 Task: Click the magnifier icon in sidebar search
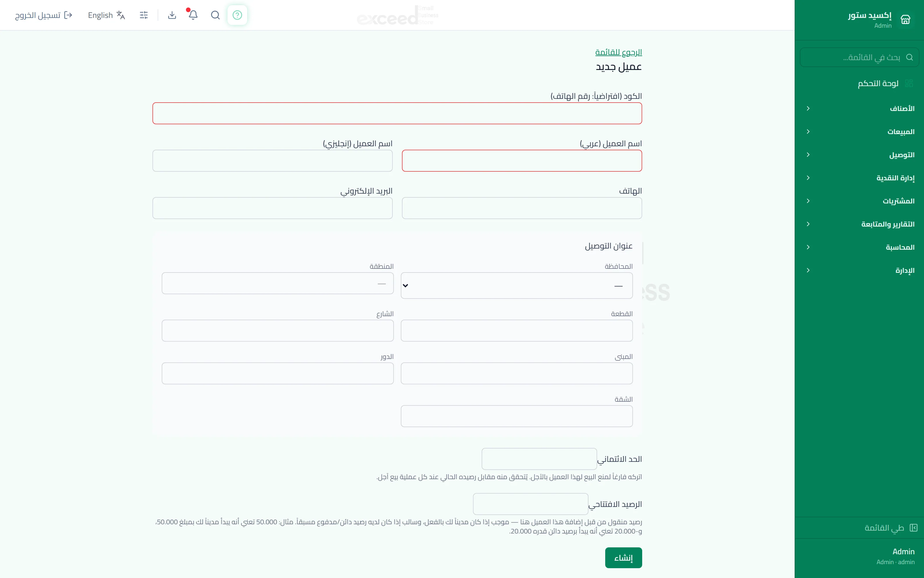click(910, 57)
